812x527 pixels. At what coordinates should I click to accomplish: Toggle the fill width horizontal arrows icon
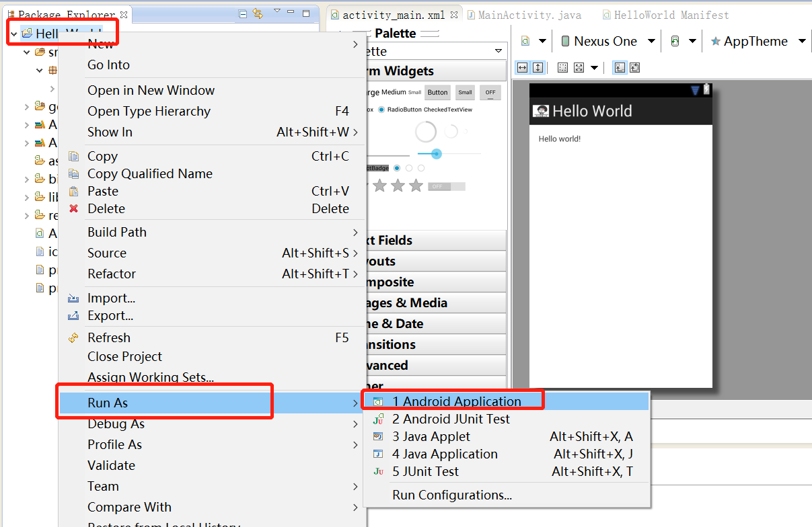522,67
